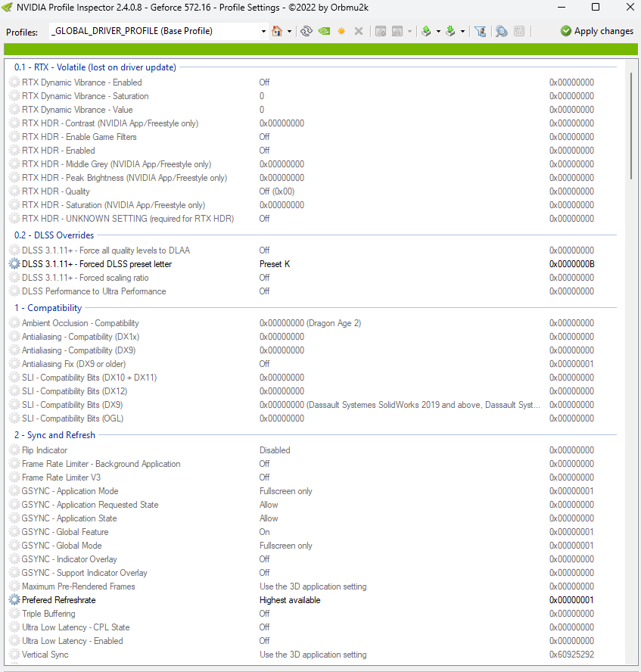Open the export profiles dropdown arrow
Image resolution: width=641 pixels, height=672 pixels.
click(438, 31)
